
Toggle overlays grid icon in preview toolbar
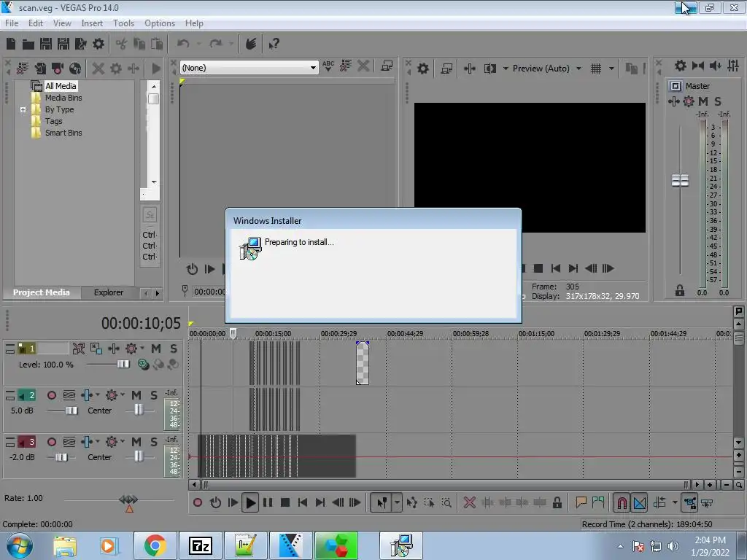pyautogui.click(x=596, y=69)
